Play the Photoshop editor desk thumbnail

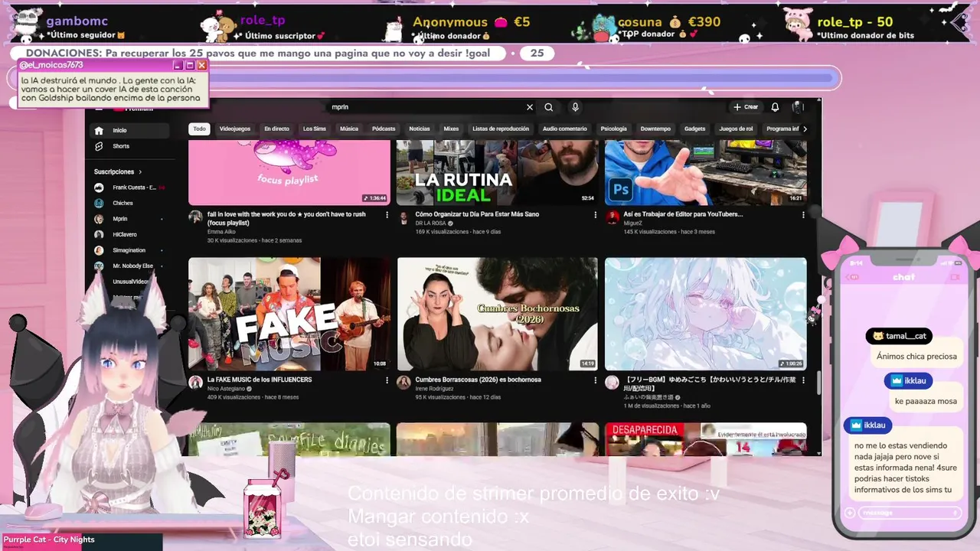click(x=705, y=172)
